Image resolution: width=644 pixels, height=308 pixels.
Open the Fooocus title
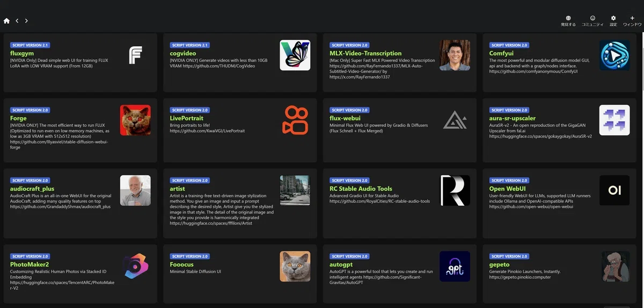point(182,264)
